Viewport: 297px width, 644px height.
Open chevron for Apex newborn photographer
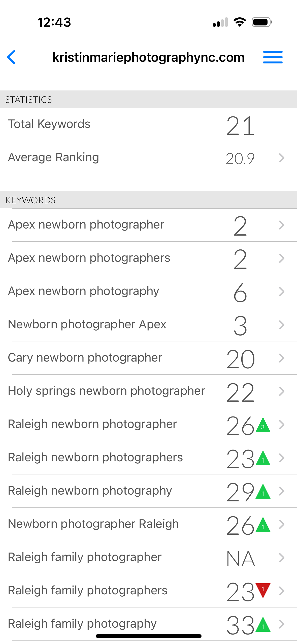(x=282, y=225)
